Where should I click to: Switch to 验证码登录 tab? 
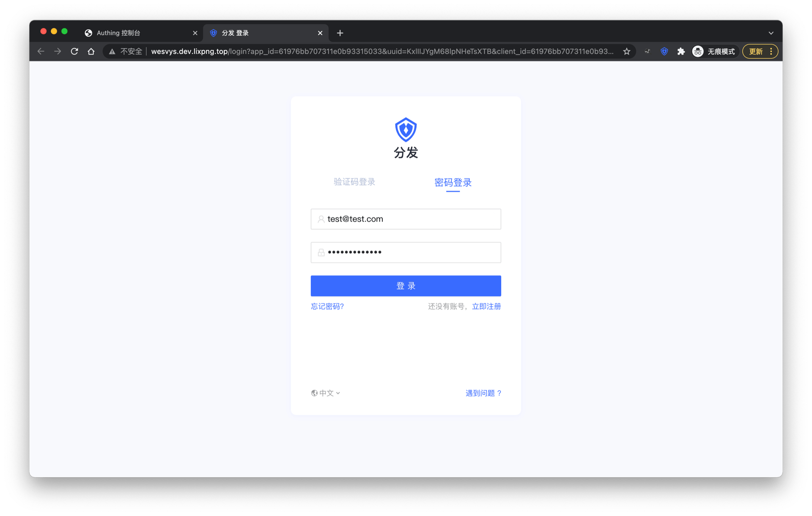tap(354, 182)
